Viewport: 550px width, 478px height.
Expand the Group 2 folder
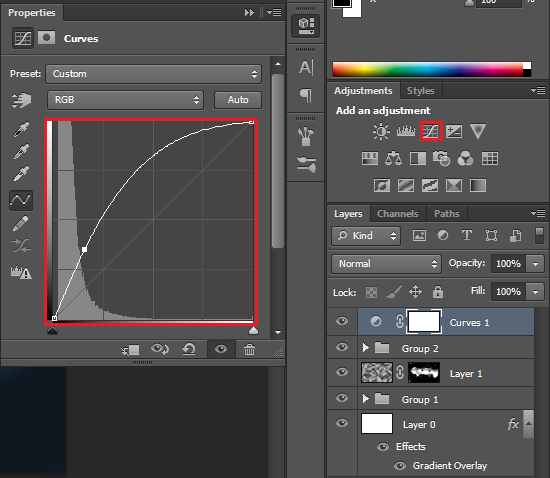tap(366, 348)
